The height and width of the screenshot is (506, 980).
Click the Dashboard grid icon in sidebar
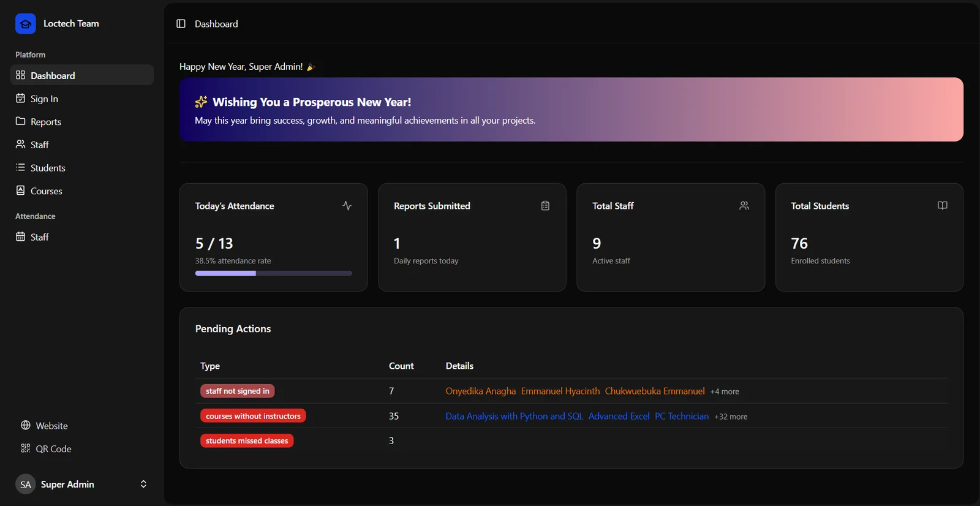[20, 75]
